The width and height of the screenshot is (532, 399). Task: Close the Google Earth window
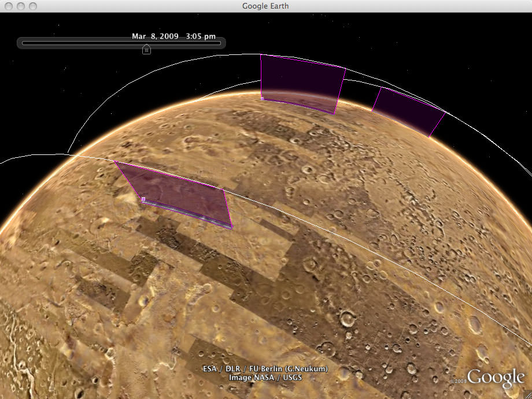pyautogui.click(x=8, y=6)
